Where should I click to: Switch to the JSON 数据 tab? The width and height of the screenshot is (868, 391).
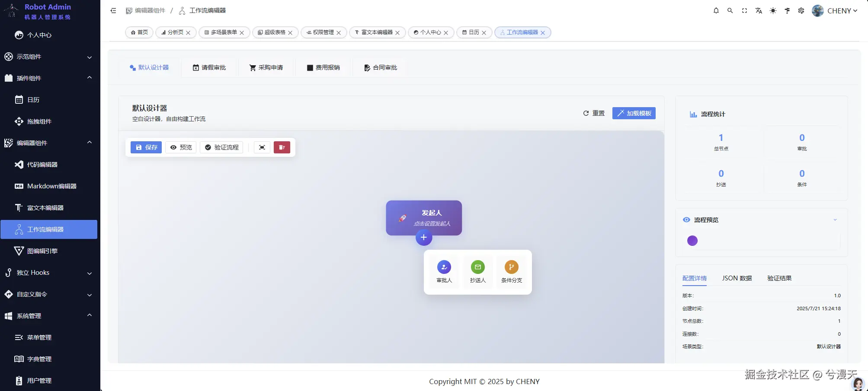click(x=737, y=278)
